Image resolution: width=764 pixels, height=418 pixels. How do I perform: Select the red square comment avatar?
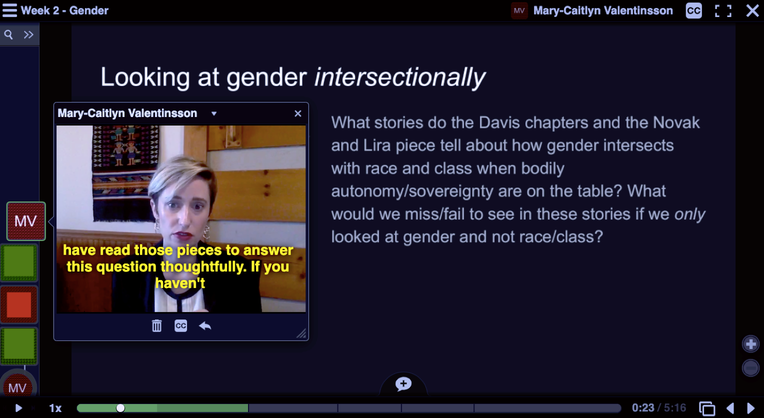pos(18,303)
